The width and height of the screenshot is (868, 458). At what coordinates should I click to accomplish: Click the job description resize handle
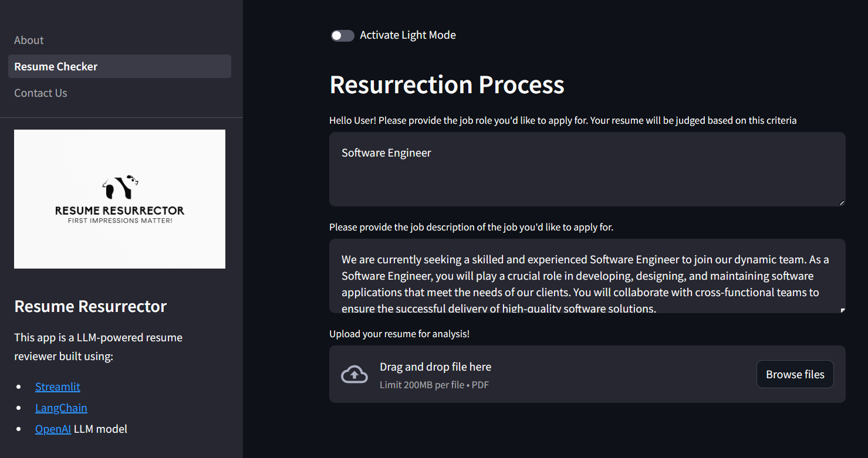point(843,310)
